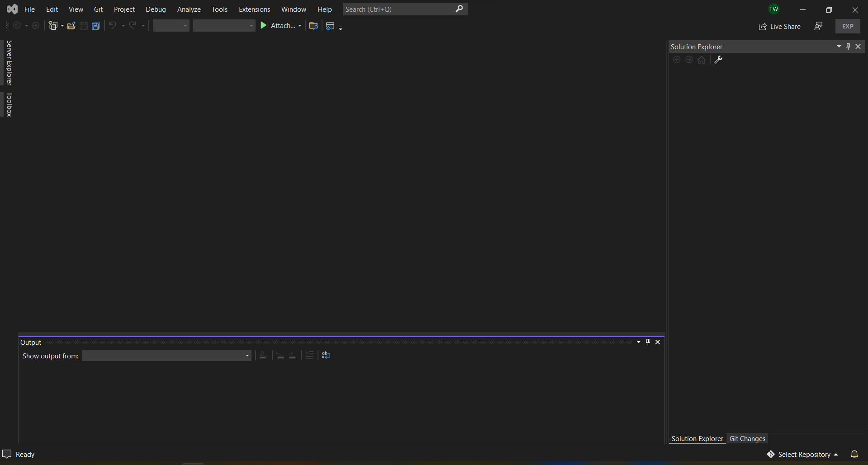This screenshot has width=868, height=465.
Task: Click the Ready status bar indicator
Action: (19, 454)
